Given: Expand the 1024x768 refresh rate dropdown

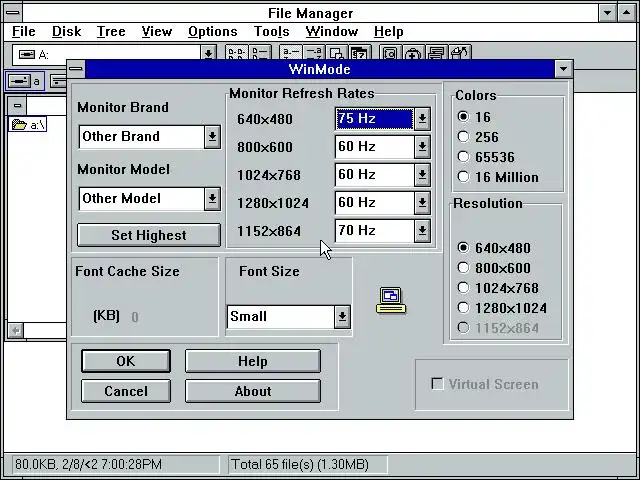Looking at the screenshot, I should [422, 175].
